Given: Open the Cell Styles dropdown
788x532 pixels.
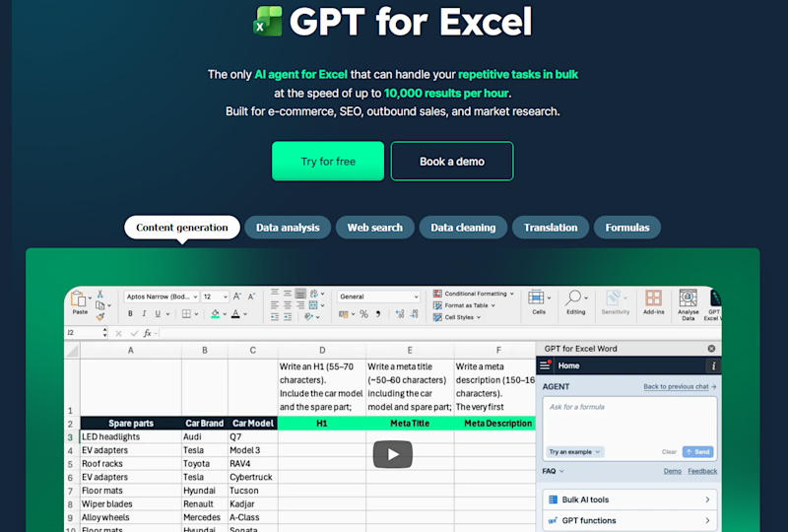Looking at the screenshot, I should (x=457, y=317).
